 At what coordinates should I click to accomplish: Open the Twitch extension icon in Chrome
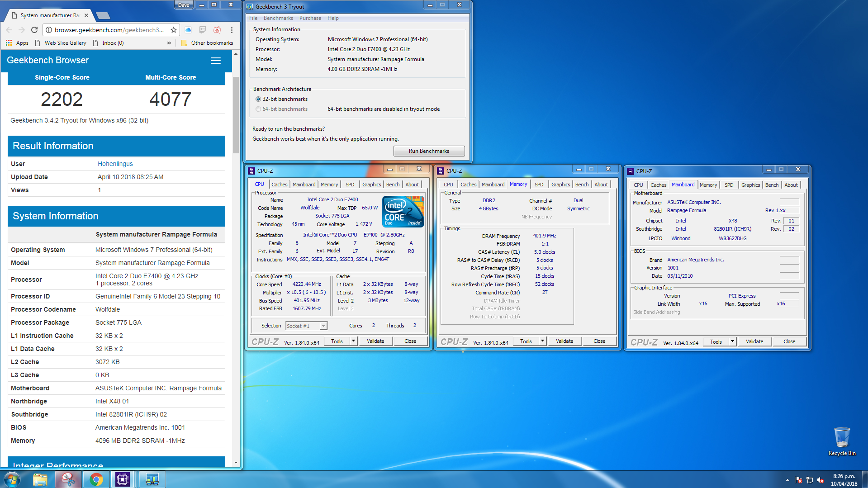tap(203, 30)
